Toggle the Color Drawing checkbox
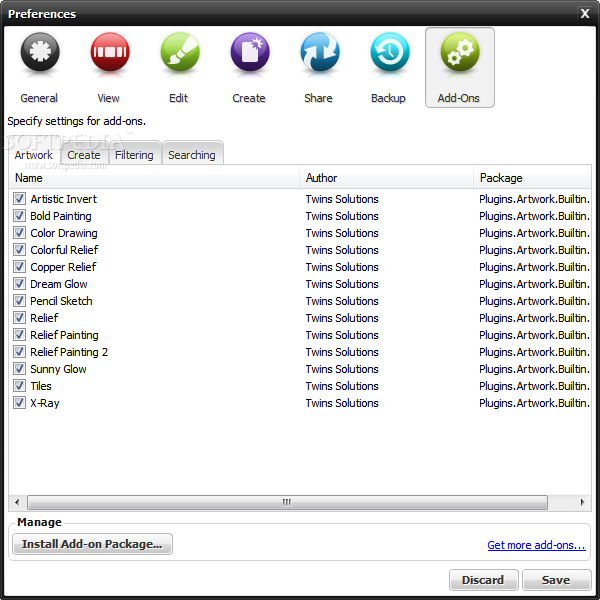The width and height of the screenshot is (600, 600). click(20, 233)
